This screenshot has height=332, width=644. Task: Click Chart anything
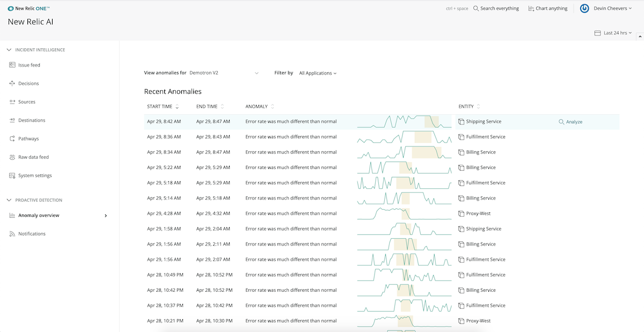(552, 9)
